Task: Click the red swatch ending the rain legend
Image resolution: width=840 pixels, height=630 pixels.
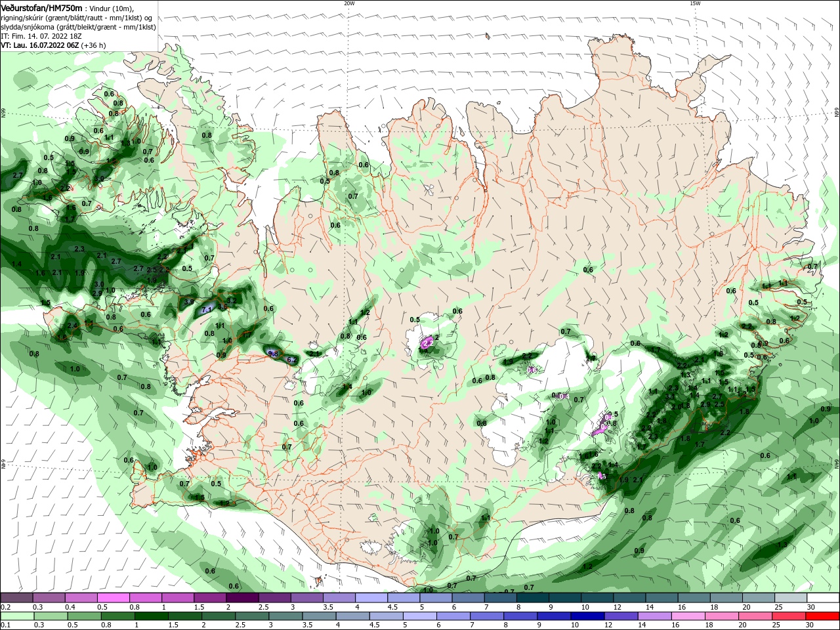Action: point(823,616)
